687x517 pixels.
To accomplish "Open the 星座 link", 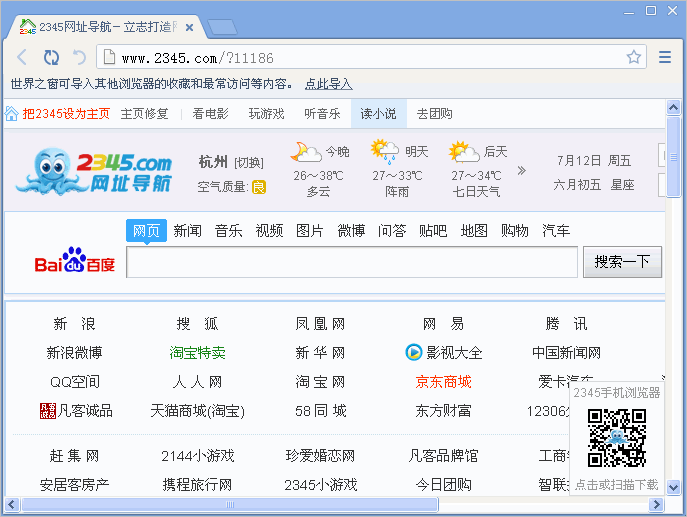I will click(x=623, y=184).
